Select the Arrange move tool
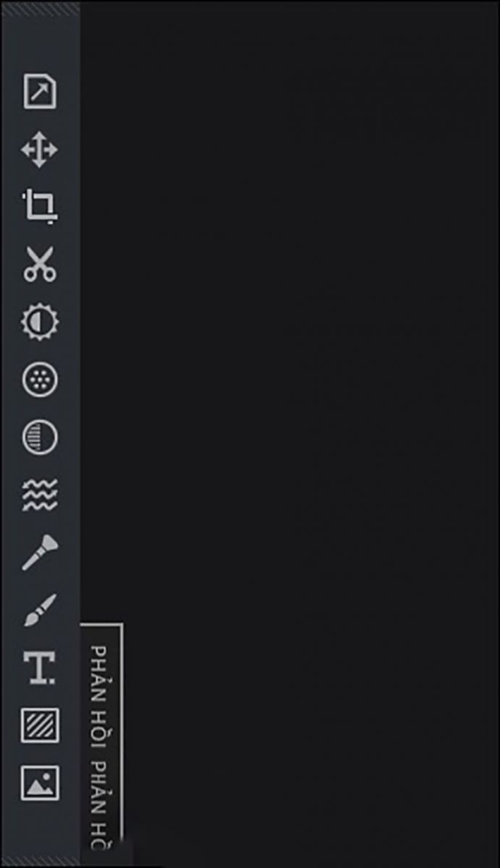 coord(39,150)
